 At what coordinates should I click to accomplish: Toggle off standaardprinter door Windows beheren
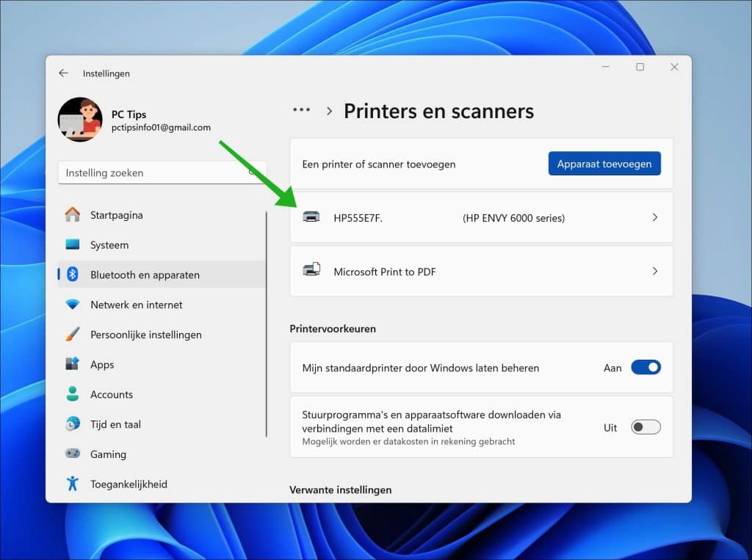pos(646,367)
